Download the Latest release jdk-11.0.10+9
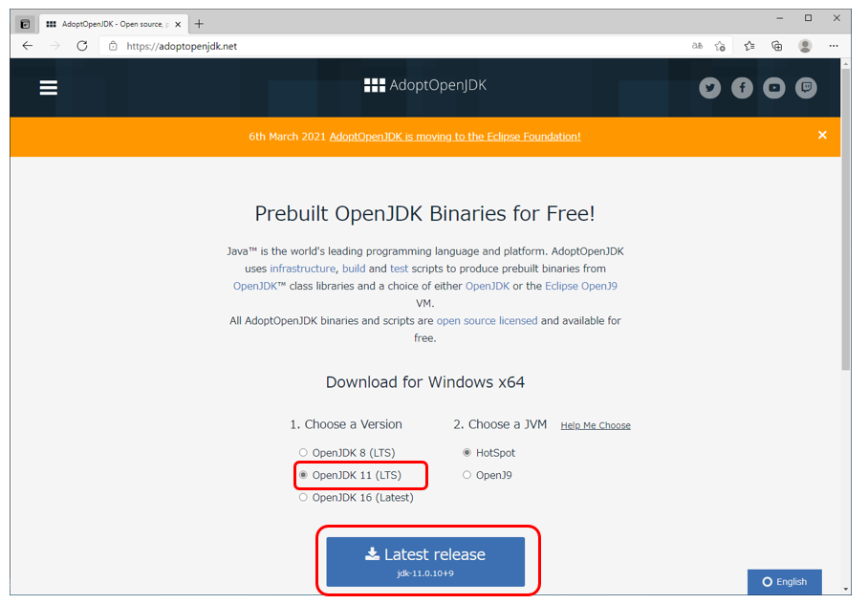 [425, 561]
